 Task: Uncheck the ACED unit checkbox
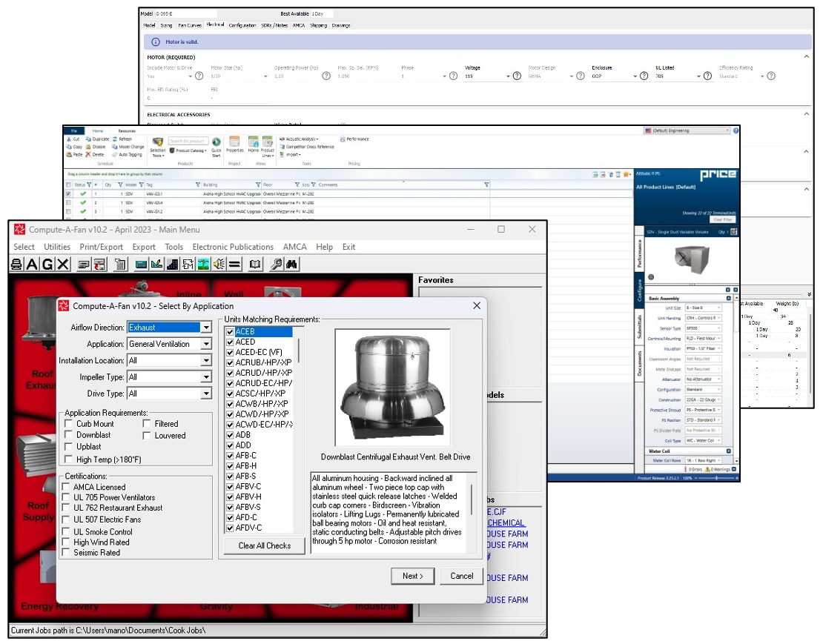[x=230, y=343]
